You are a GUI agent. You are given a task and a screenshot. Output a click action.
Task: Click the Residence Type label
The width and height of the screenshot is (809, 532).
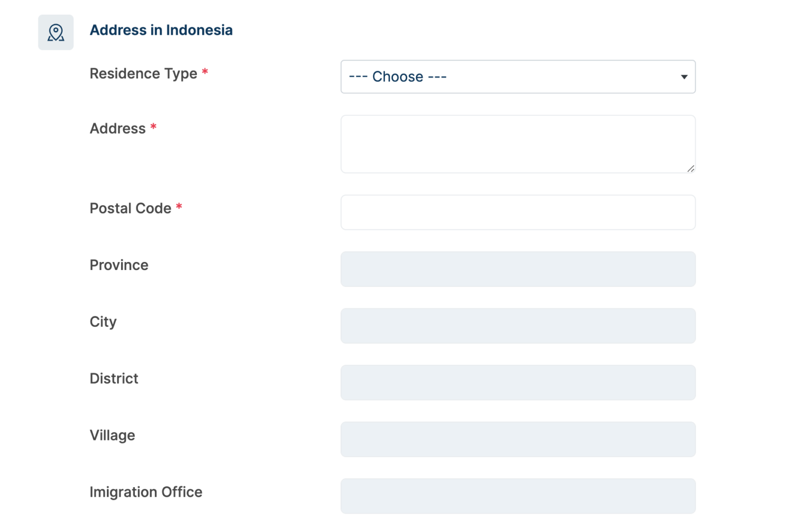point(145,74)
